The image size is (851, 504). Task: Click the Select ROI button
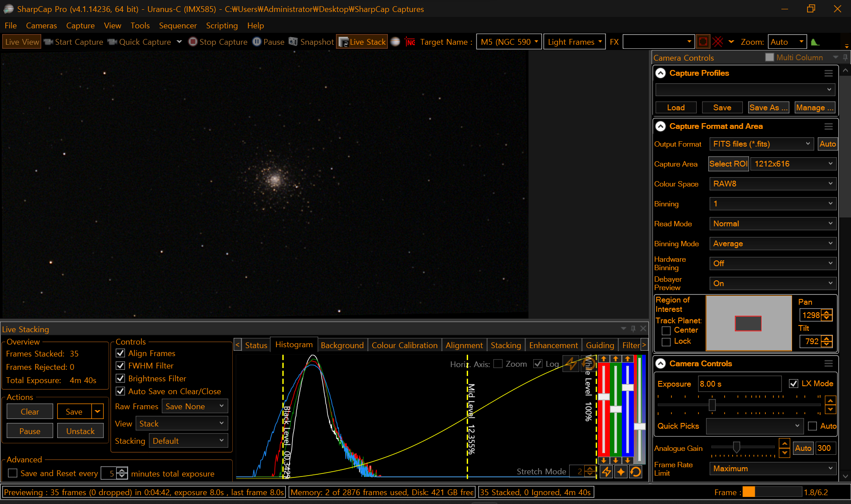(x=728, y=164)
